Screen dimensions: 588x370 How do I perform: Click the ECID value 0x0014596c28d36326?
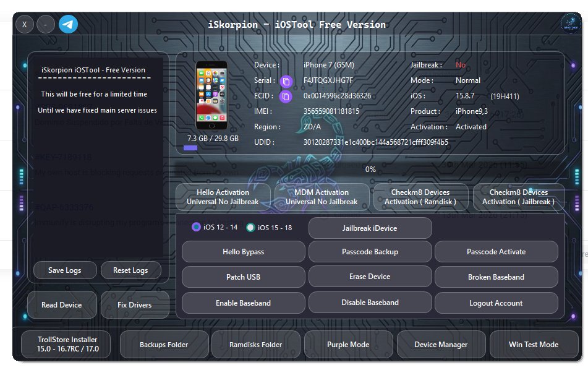[x=337, y=96]
